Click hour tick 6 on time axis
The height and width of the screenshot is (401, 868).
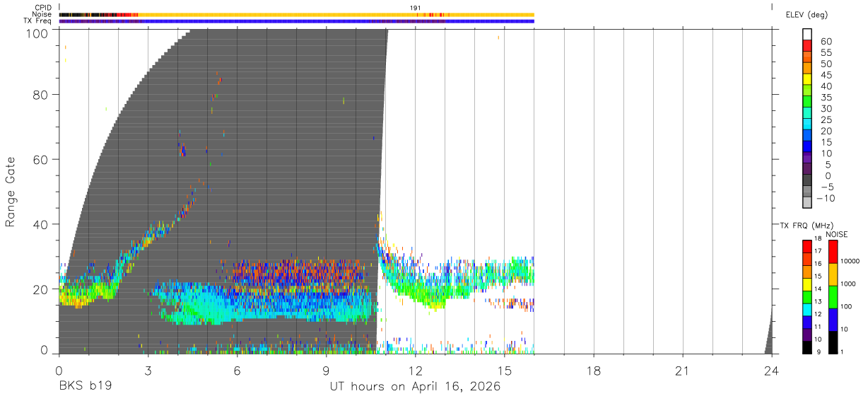coord(237,370)
